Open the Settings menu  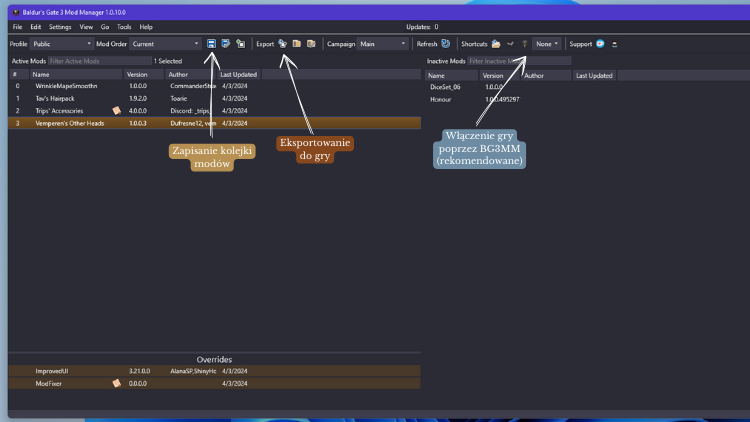click(60, 27)
